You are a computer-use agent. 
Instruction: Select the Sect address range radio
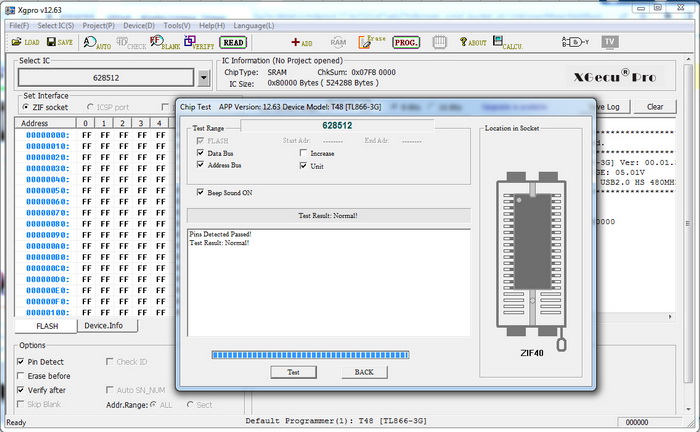tap(190, 404)
